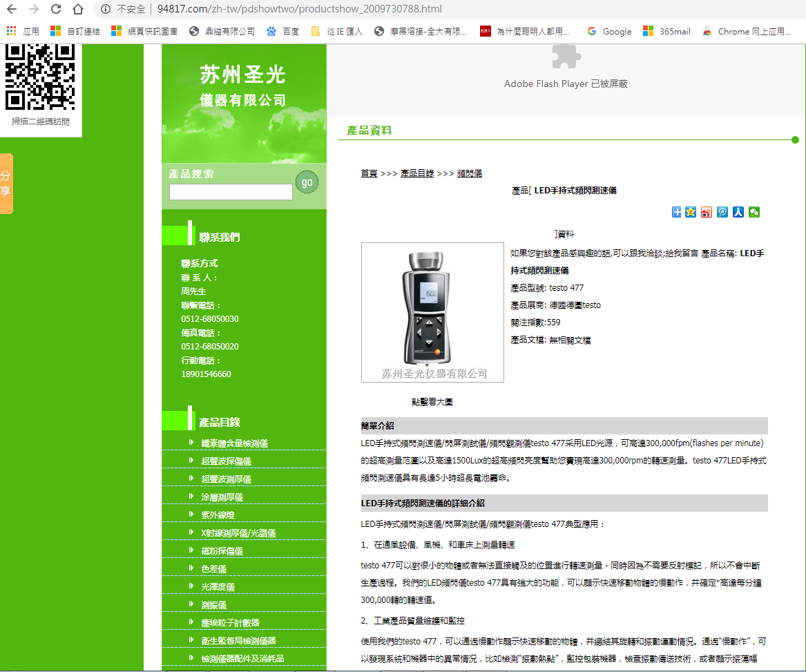Open 鐵素體含量檢測儀 category
The height and width of the screenshot is (672, 806).
pyautogui.click(x=234, y=443)
